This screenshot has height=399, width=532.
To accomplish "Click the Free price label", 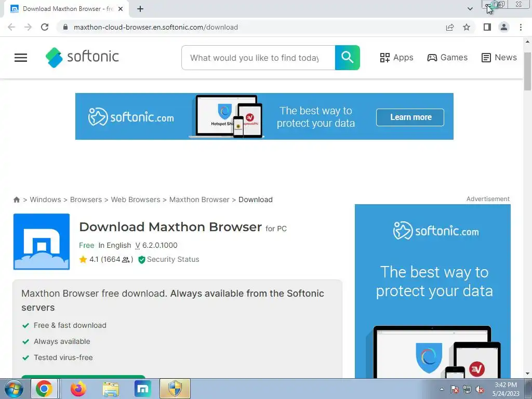I will (x=87, y=245).
